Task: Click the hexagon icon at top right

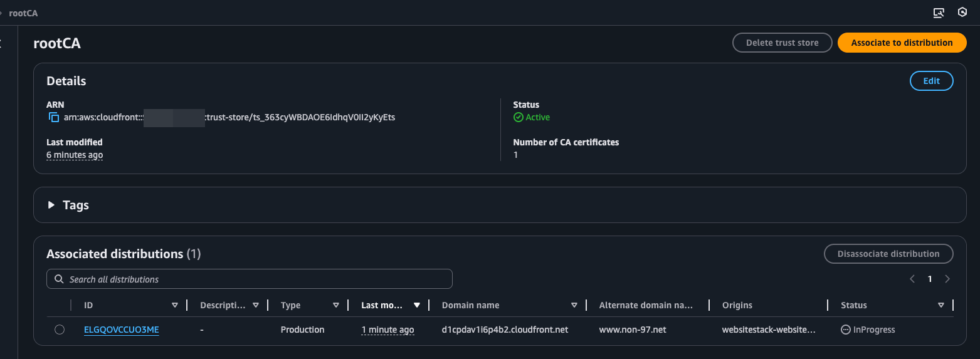Action: pyautogui.click(x=962, y=13)
